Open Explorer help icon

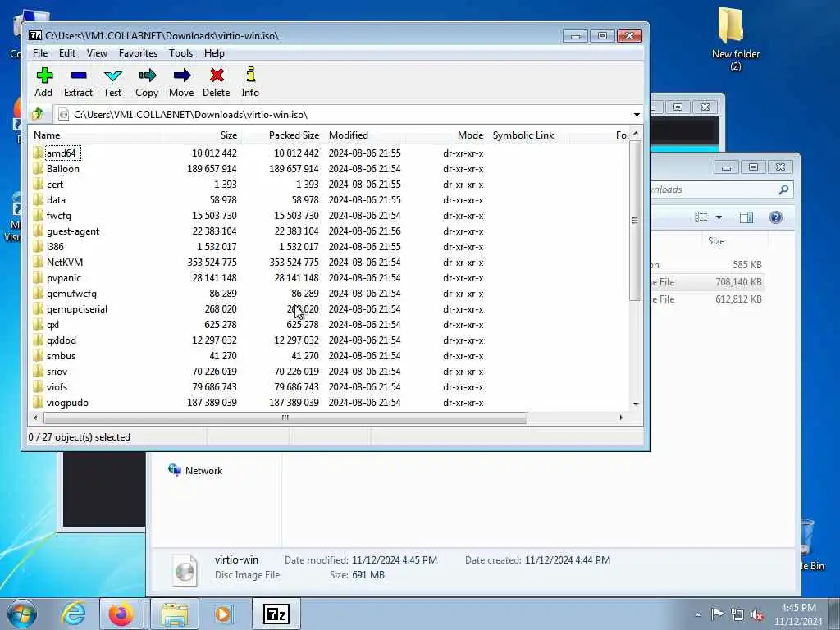click(776, 217)
